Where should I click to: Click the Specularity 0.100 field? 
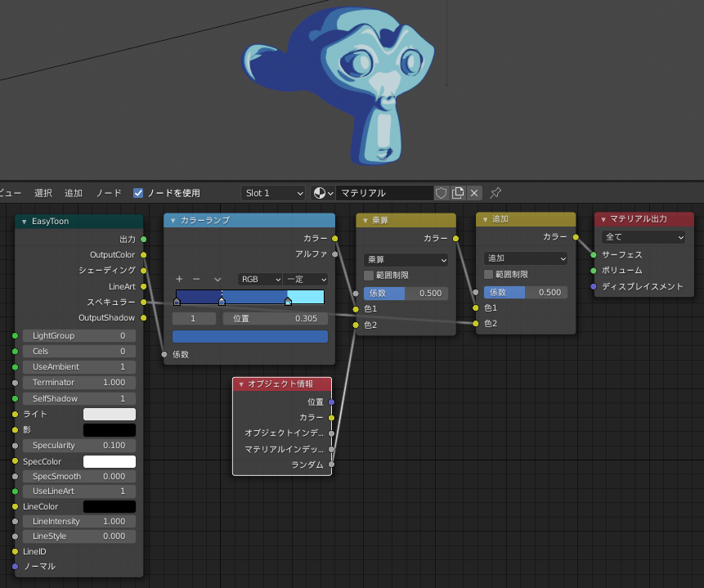[x=79, y=446]
